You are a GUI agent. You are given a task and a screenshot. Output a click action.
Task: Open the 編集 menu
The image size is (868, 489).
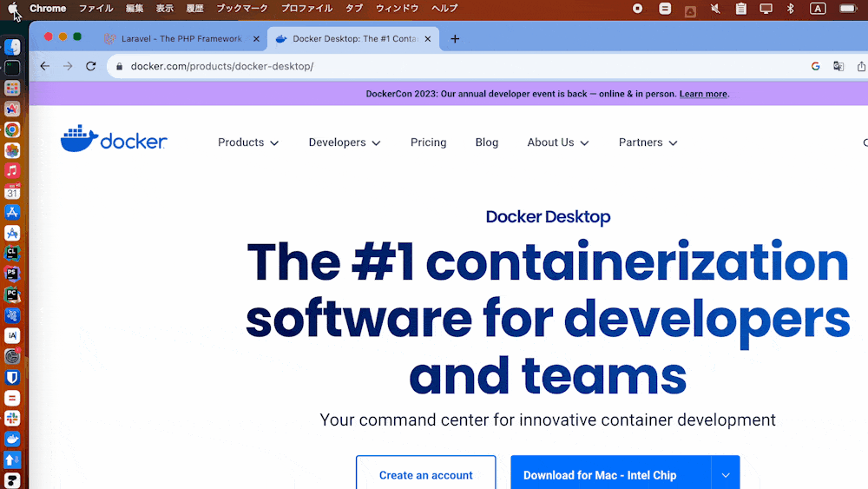coord(135,9)
